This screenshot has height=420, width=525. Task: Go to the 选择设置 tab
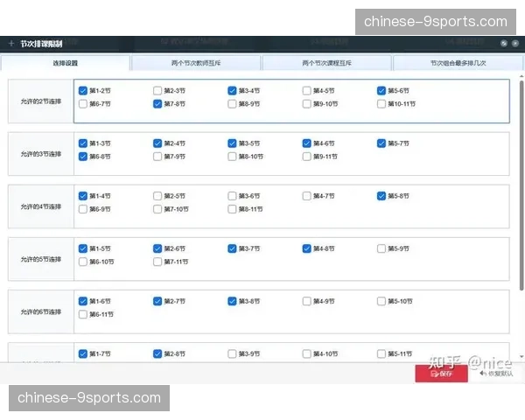[66, 63]
